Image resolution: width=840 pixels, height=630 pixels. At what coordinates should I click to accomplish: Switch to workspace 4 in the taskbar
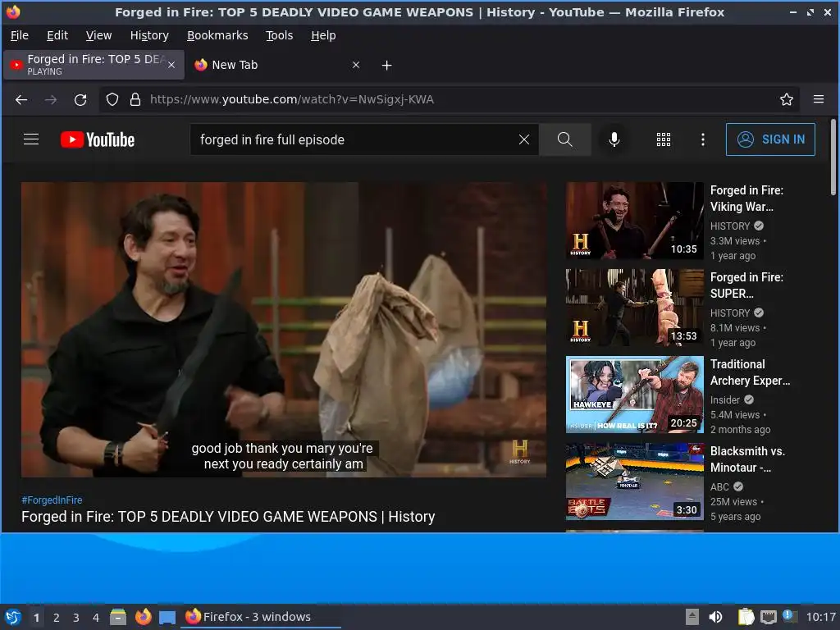(96, 618)
